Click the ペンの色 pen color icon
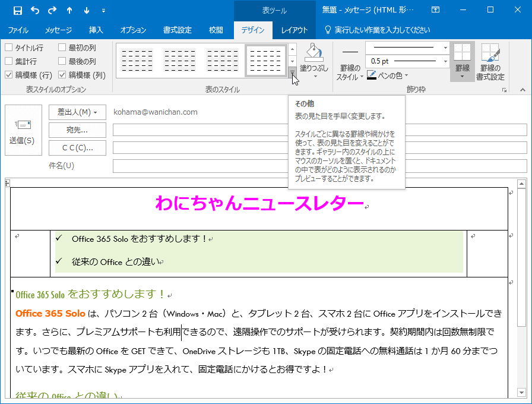Screen dimensions: 532x404 pyautogui.click(x=372, y=75)
